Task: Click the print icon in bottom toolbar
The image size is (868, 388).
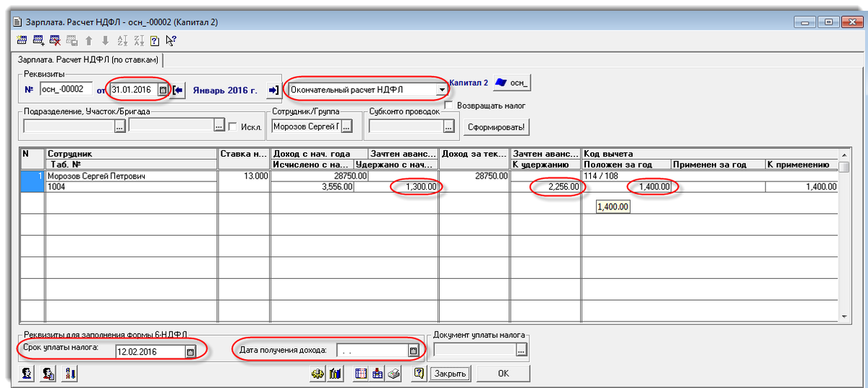Action: tap(394, 374)
